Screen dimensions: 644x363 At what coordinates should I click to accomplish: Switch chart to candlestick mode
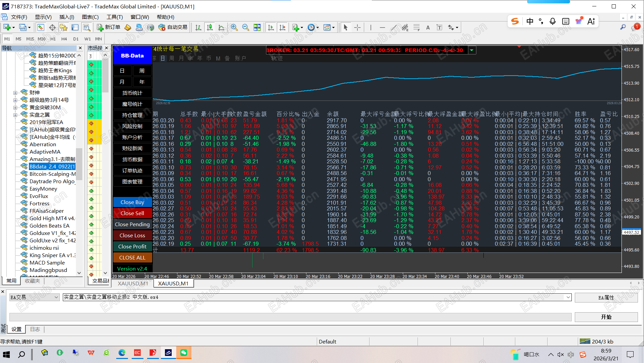click(210, 28)
